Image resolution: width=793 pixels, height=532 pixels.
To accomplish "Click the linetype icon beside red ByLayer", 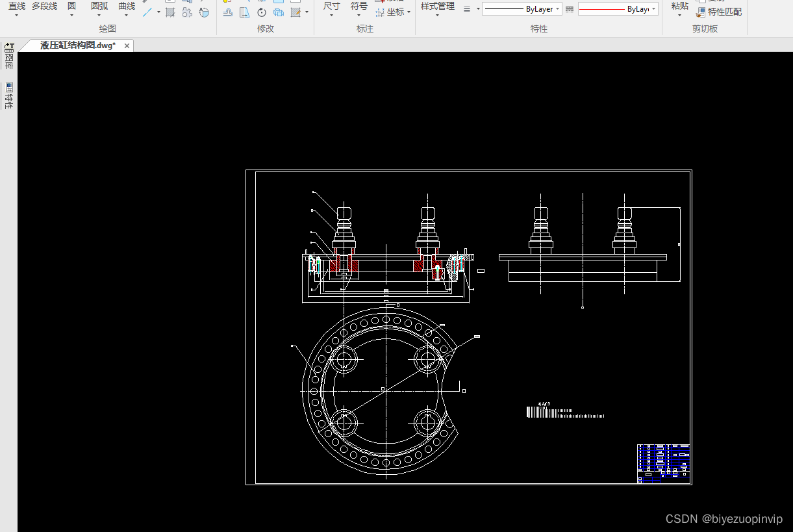I will tap(570, 9).
